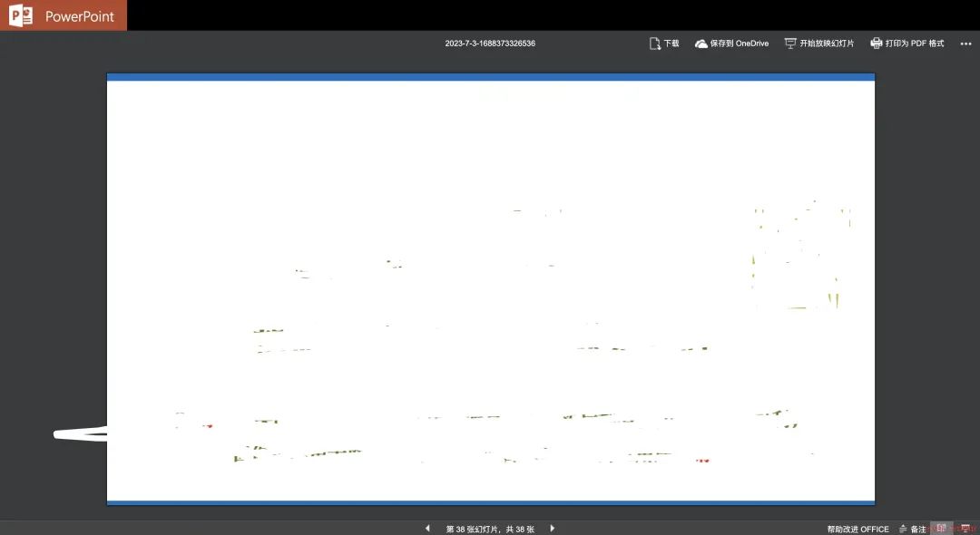Click slide counter 第 38 张幻灯片
Image resolution: width=980 pixels, height=535 pixels.
pyautogui.click(x=490, y=529)
